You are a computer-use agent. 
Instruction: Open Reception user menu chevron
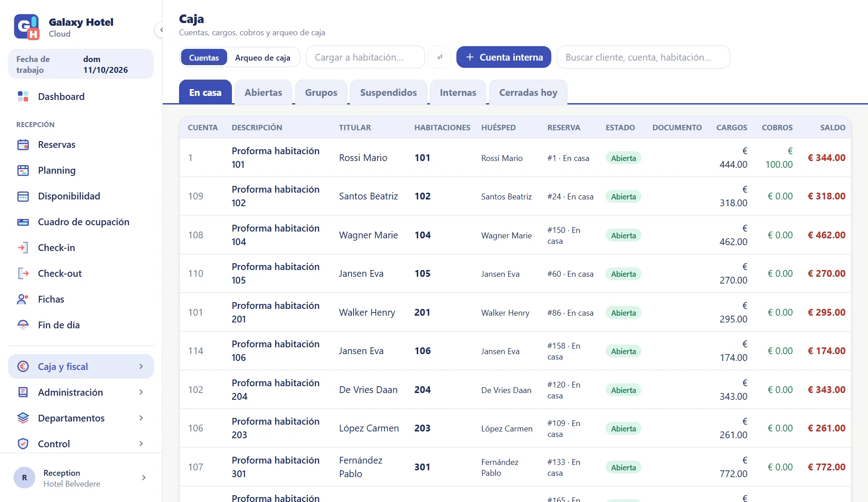point(144,478)
